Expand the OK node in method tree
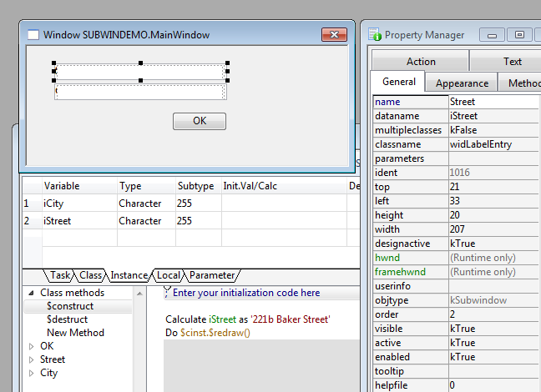This screenshot has width=541, height=392. tap(32, 346)
